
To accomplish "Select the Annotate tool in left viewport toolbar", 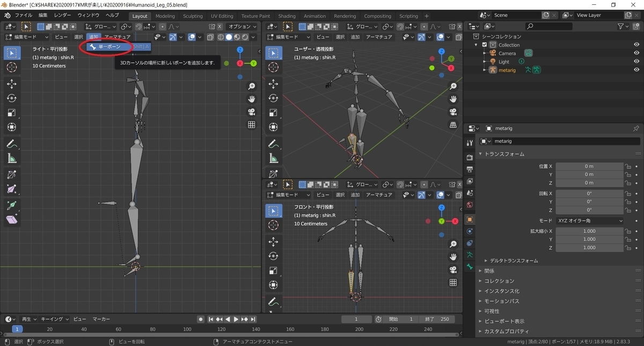I will (12, 144).
